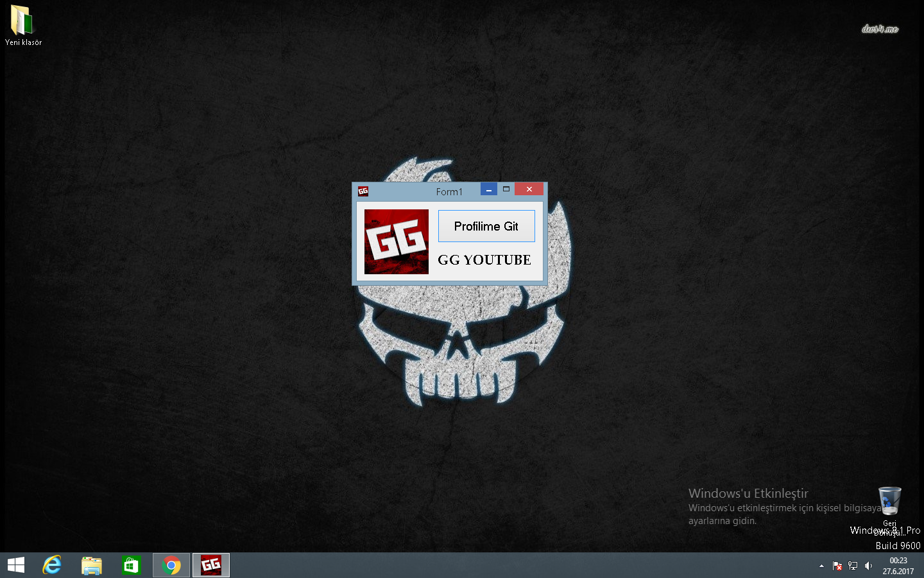Open the volume speaker icon
The width and height of the screenshot is (924, 578).
click(868, 566)
